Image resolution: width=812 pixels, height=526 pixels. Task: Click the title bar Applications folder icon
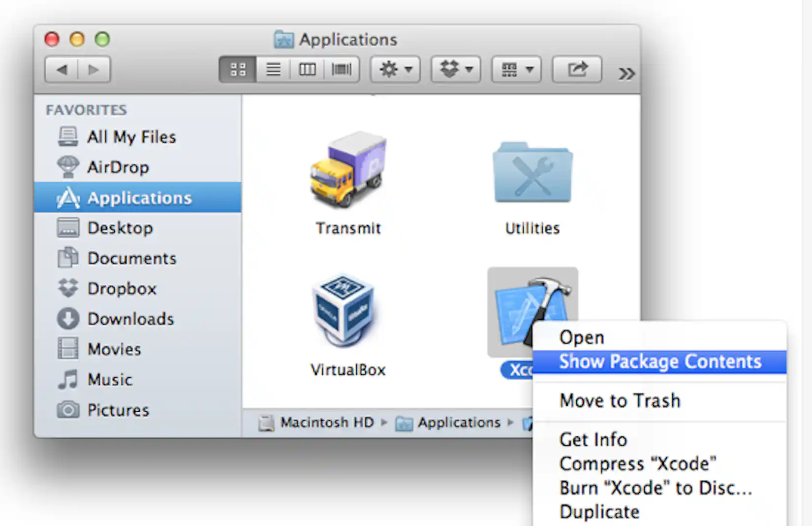(x=284, y=39)
